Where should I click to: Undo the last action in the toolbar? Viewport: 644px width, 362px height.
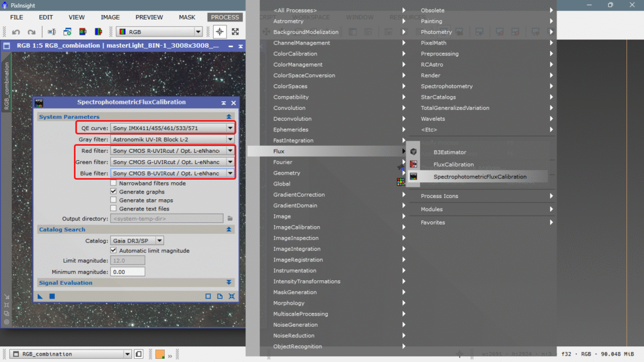click(x=16, y=32)
